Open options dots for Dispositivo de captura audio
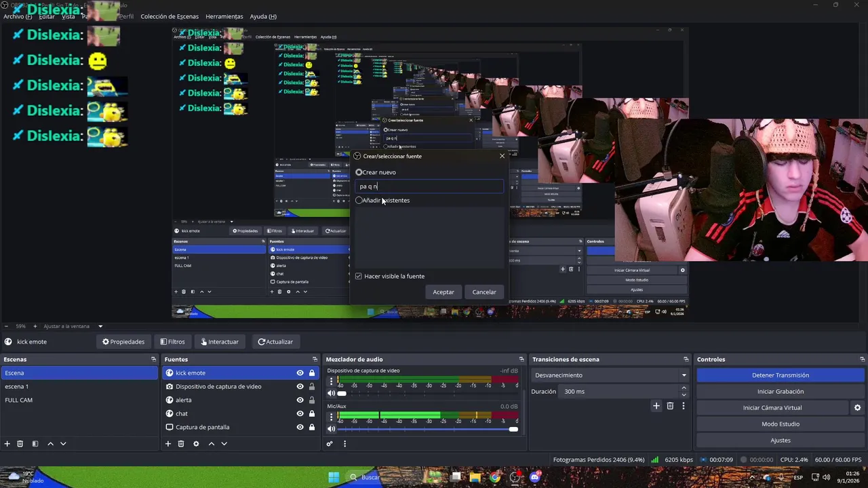Viewport: 868px width, 488px height. coord(331,382)
